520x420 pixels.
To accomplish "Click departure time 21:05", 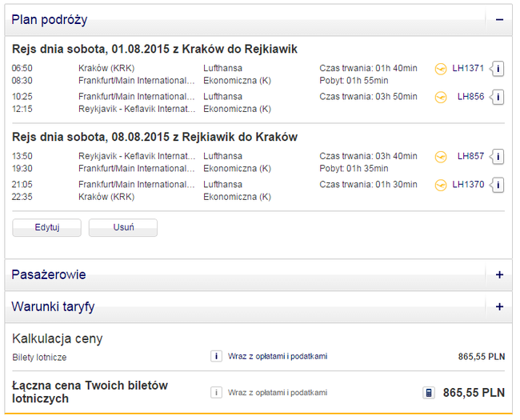I will 22,185.
